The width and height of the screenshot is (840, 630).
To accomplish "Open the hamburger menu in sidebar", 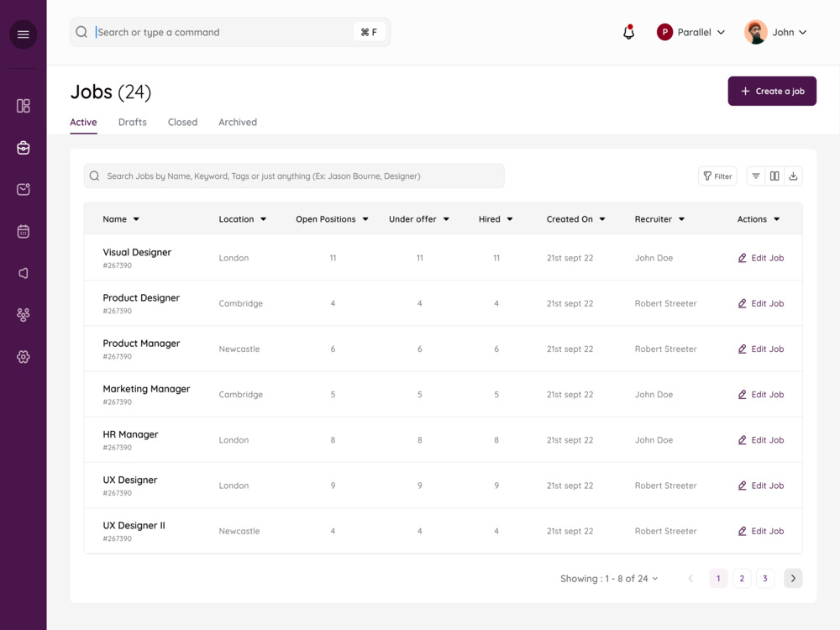I will pyautogui.click(x=23, y=34).
